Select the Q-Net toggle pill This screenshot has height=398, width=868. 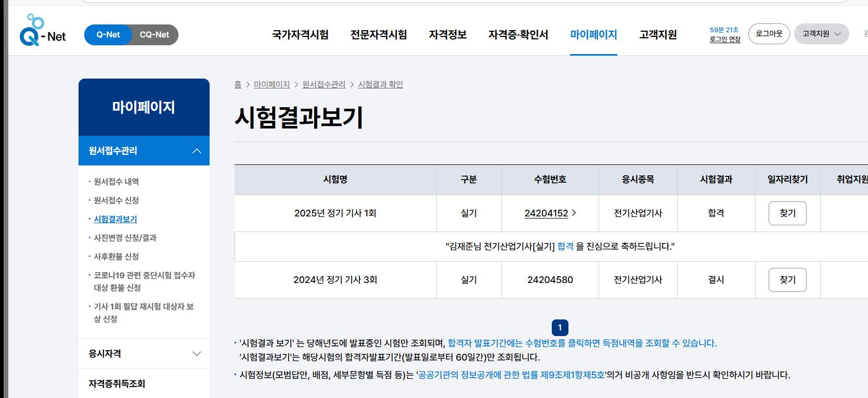coord(108,35)
